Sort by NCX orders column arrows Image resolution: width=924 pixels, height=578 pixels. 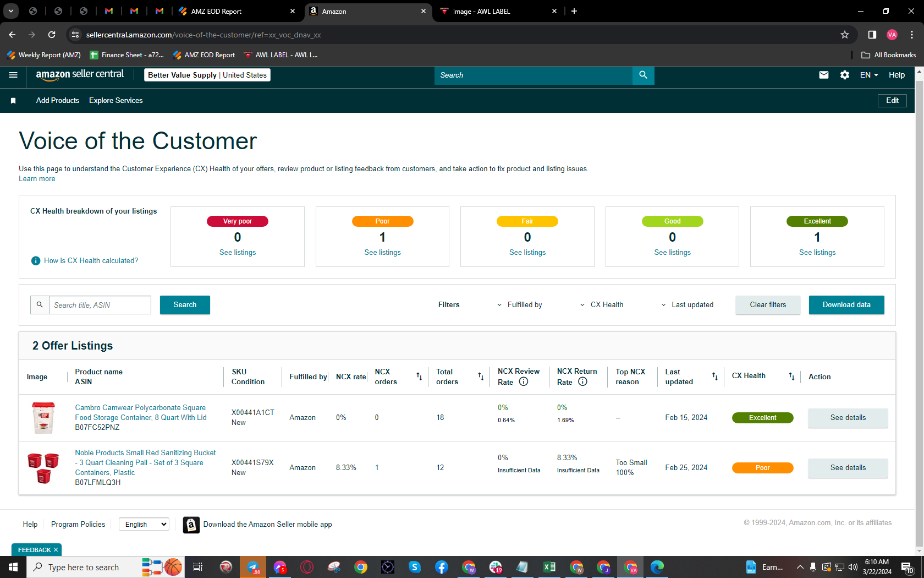pos(419,377)
